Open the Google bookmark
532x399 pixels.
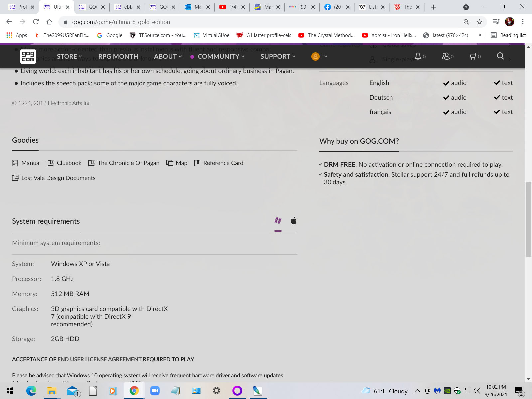[110, 35]
